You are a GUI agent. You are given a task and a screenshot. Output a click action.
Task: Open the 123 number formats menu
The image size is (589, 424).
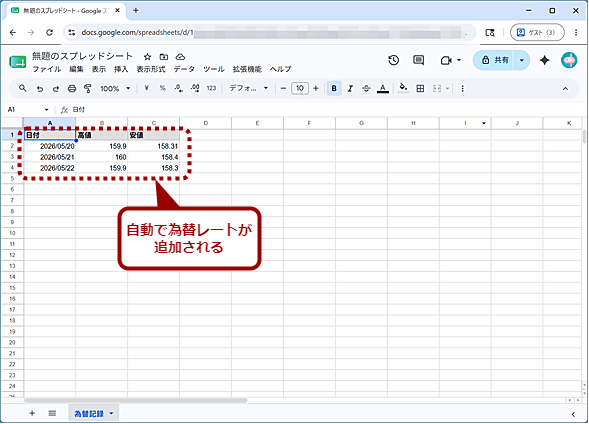click(x=211, y=88)
